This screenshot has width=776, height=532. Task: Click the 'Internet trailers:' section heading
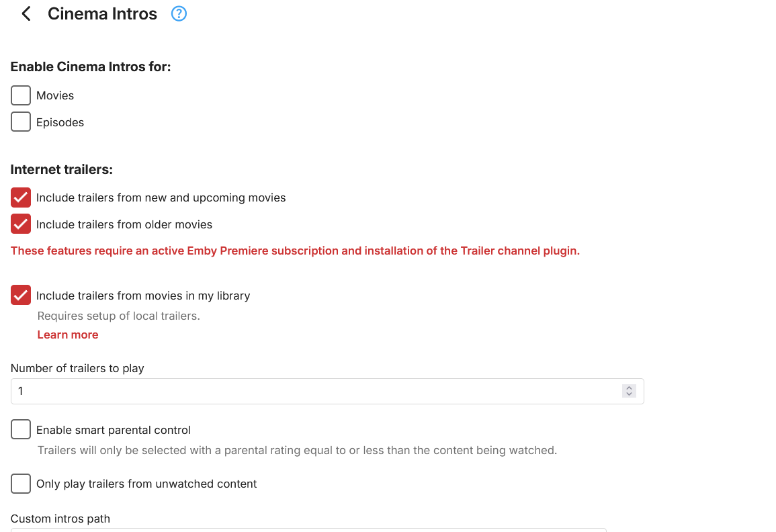point(62,169)
